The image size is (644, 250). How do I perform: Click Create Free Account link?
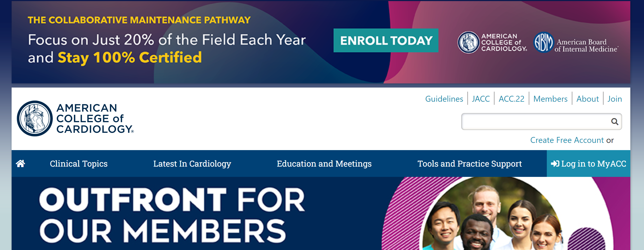[x=567, y=140]
